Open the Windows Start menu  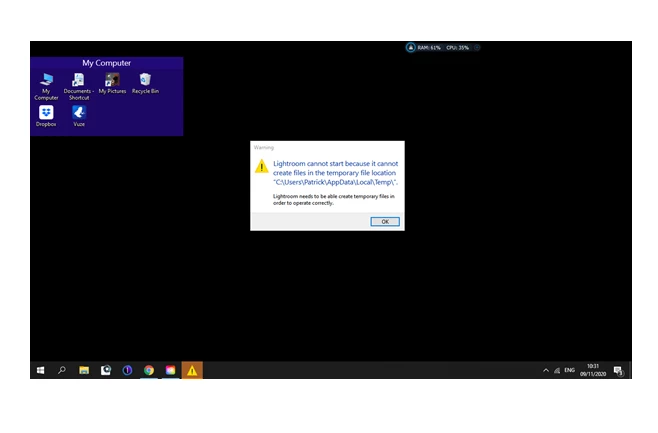point(41,370)
